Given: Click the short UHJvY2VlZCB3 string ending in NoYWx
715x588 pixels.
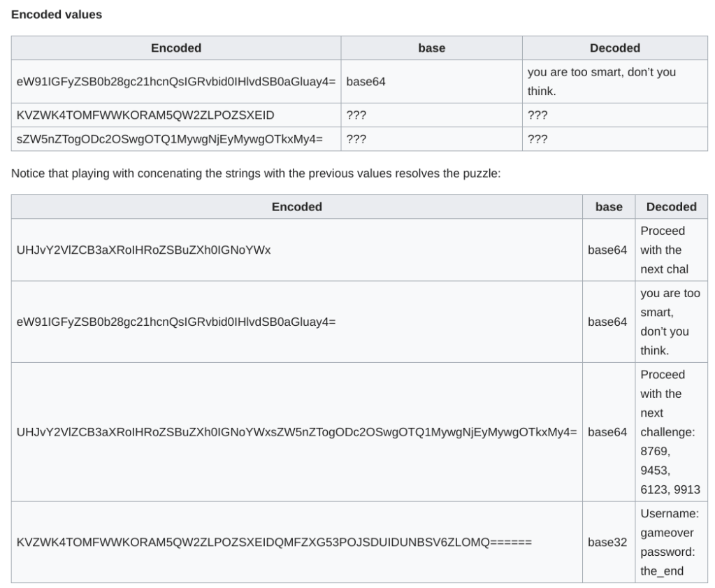Looking at the screenshot, I should pyautogui.click(x=143, y=250).
